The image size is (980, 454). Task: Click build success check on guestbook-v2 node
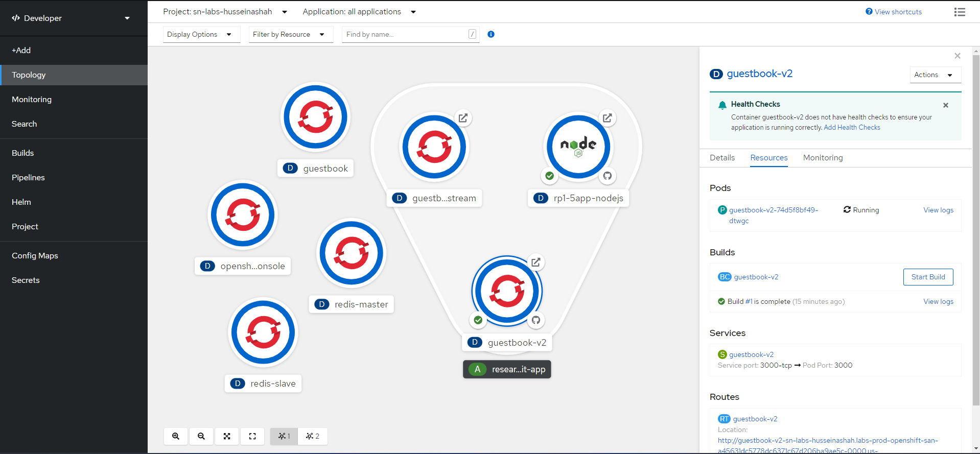coord(478,320)
